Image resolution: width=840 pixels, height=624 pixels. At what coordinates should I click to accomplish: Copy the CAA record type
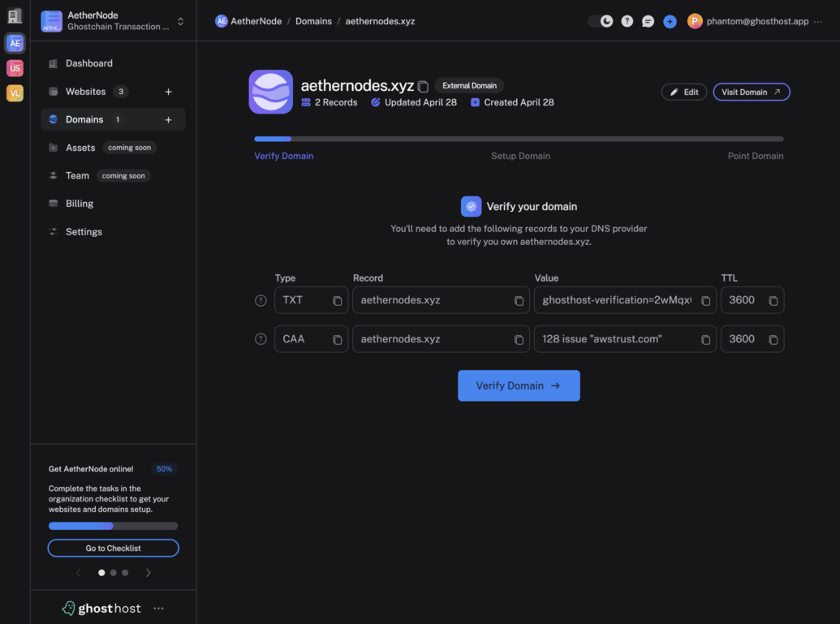click(337, 339)
